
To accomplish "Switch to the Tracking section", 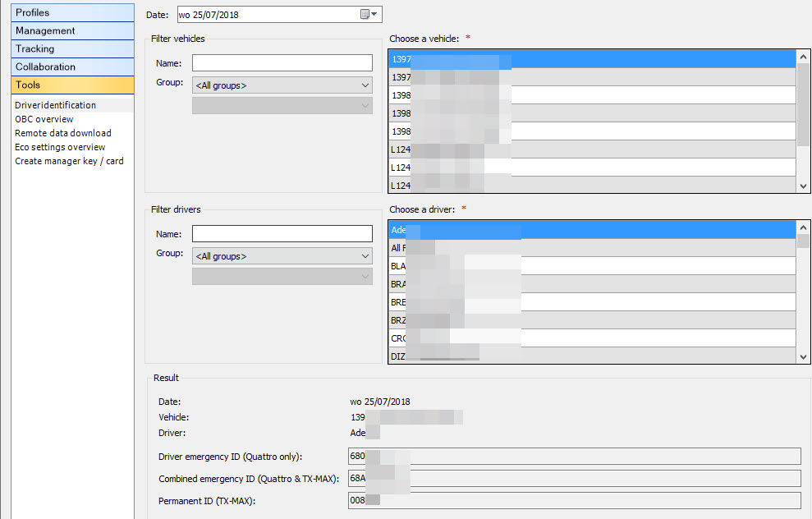I will coord(73,48).
